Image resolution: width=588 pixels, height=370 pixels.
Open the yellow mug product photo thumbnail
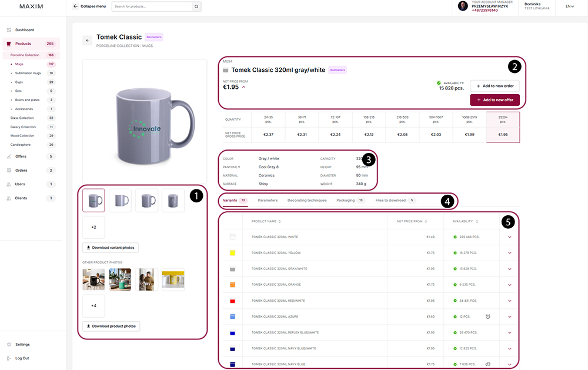click(173, 279)
